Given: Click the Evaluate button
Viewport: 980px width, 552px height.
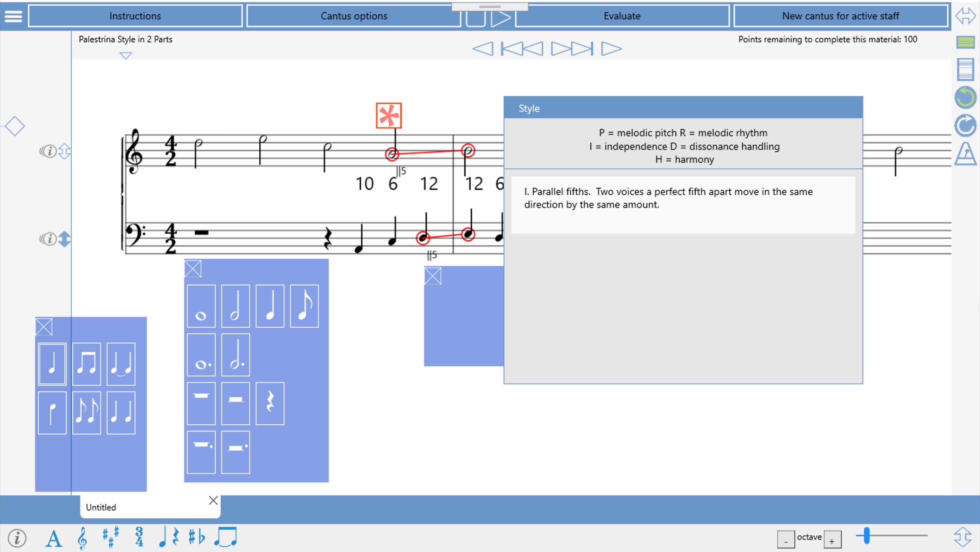Looking at the screenshot, I should tap(621, 16).
